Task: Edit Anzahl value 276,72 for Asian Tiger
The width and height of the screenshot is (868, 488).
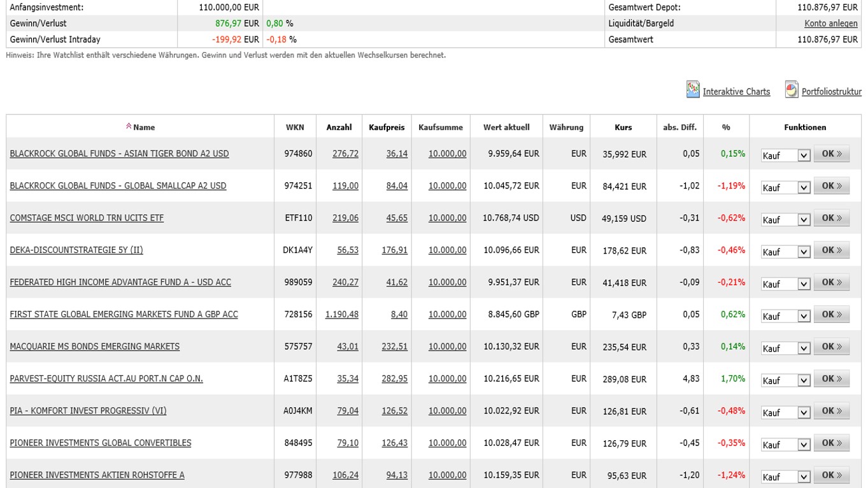Action: click(345, 154)
